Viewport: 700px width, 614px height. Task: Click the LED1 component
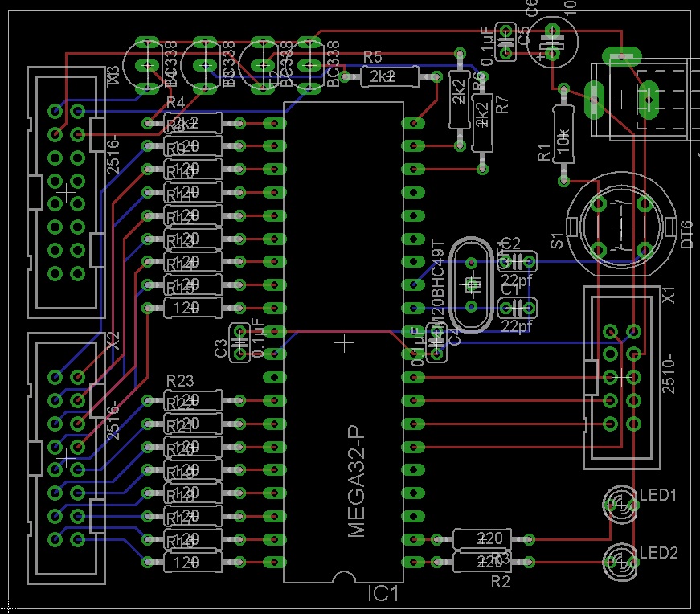click(620, 505)
